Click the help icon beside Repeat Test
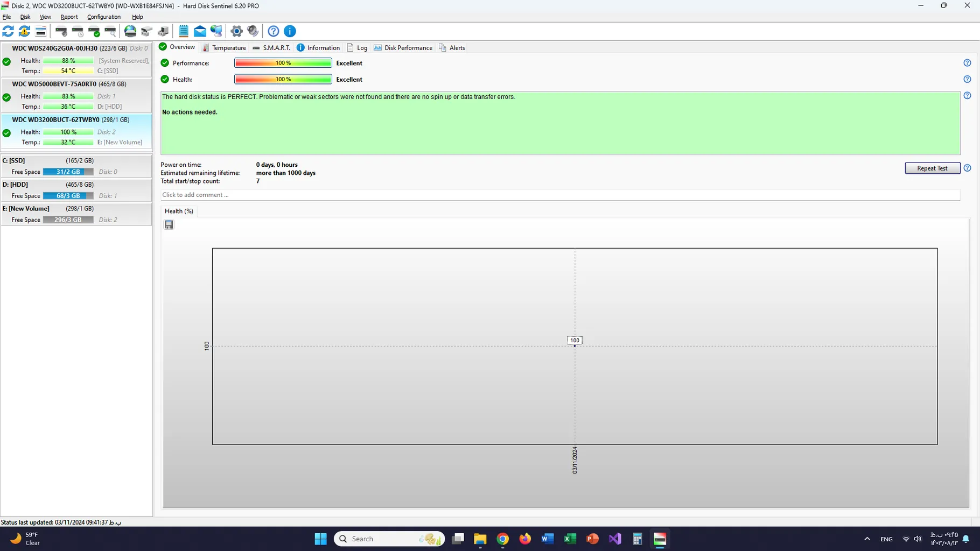The height and width of the screenshot is (551, 980). point(967,168)
